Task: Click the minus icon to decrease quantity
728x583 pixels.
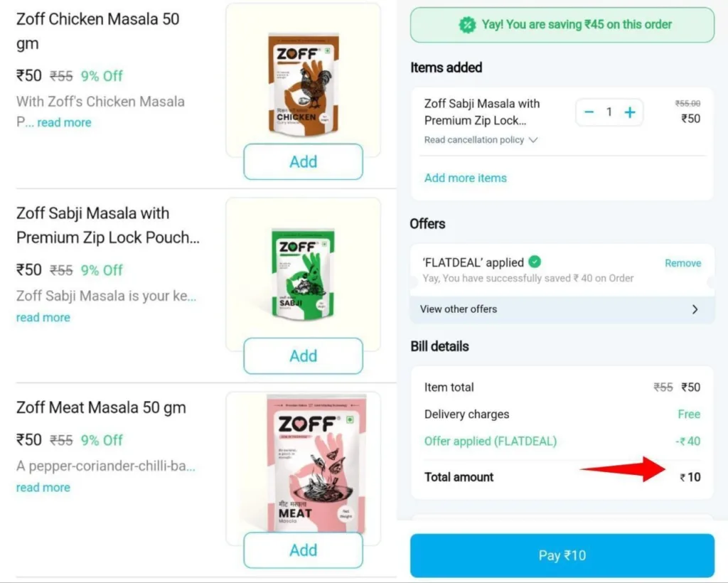Action: click(589, 112)
